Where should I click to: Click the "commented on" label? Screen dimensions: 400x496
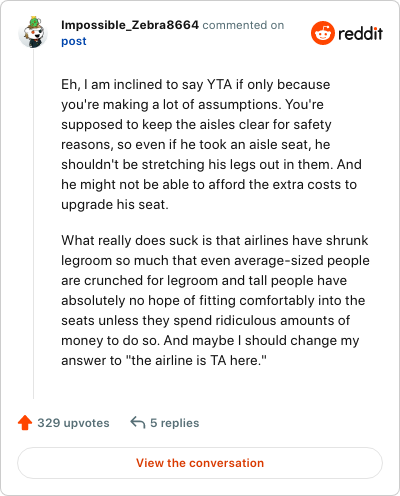243,25
